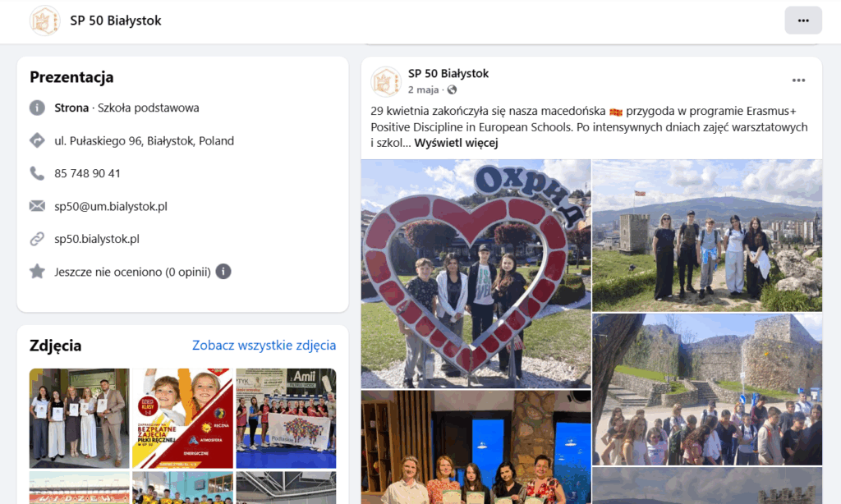Open the indoor photo of women holding certificates
Screen dimensions: 841x504
click(x=476, y=447)
